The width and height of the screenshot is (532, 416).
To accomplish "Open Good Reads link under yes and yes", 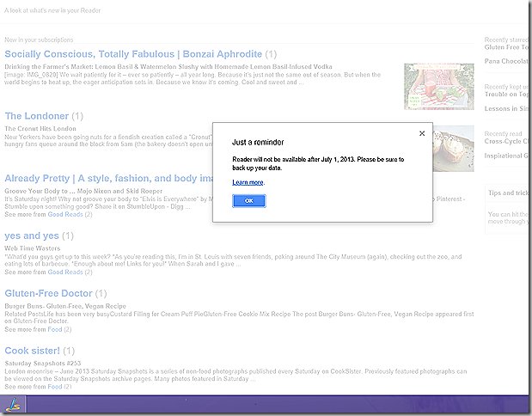I will tap(65, 272).
